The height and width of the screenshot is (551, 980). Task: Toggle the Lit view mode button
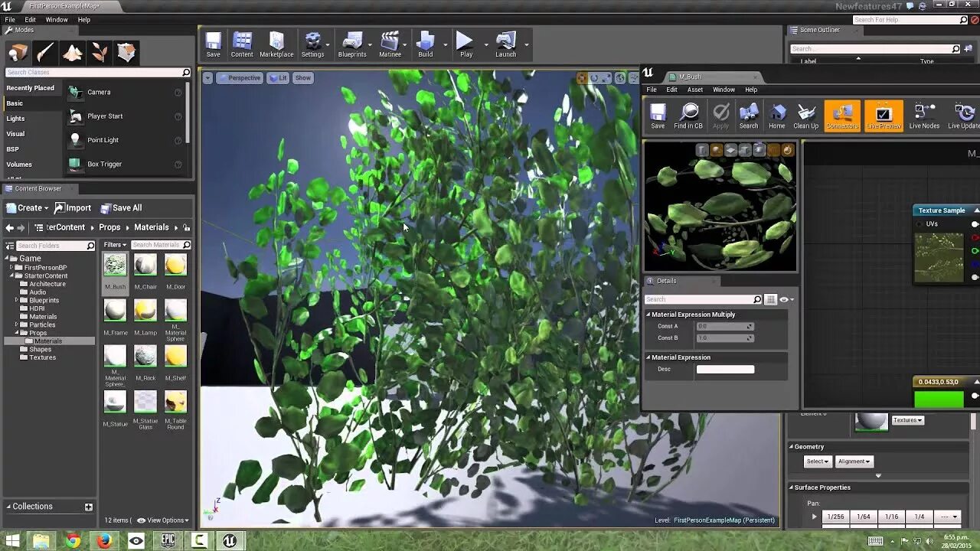pyautogui.click(x=277, y=77)
